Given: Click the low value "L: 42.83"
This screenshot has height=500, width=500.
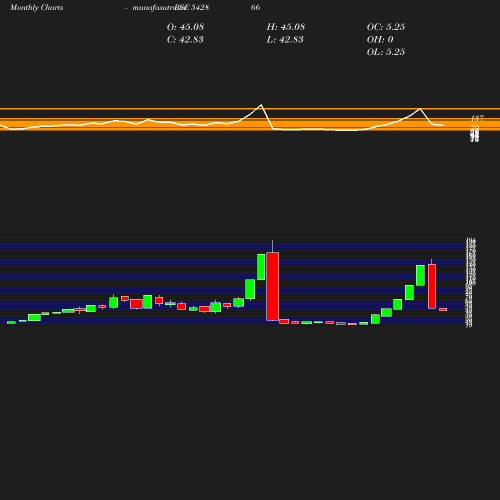Looking at the screenshot, I should [285, 40].
